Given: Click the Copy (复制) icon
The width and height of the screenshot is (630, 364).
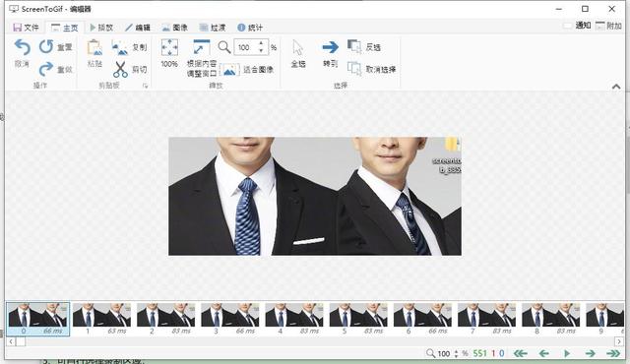Looking at the screenshot, I should pyautogui.click(x=120, y=47).
